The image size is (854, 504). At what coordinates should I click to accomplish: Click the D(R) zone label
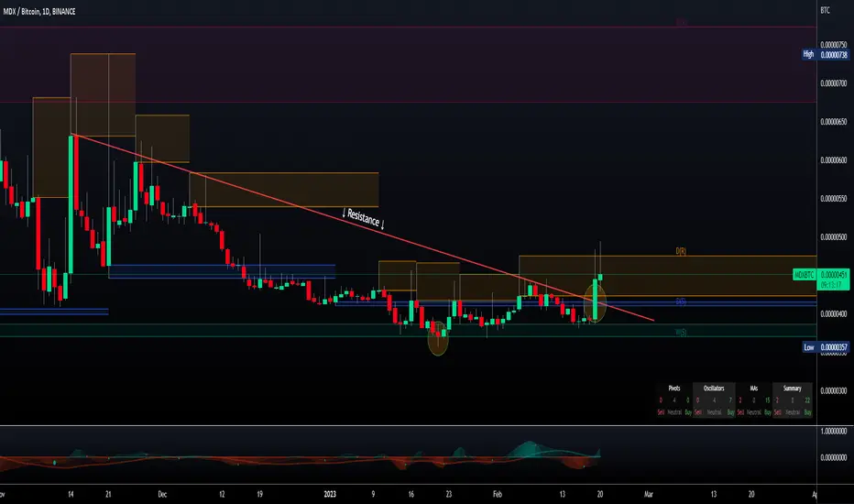681,251
